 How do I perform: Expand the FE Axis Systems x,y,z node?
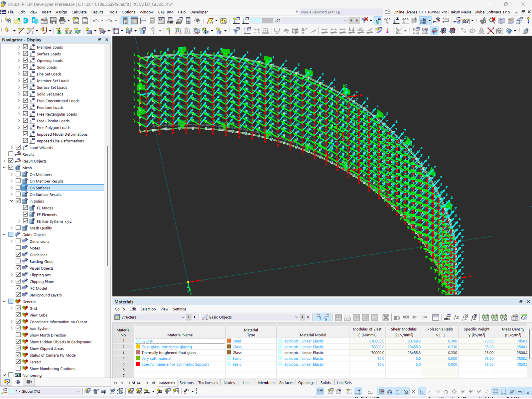tap(19, 221)
